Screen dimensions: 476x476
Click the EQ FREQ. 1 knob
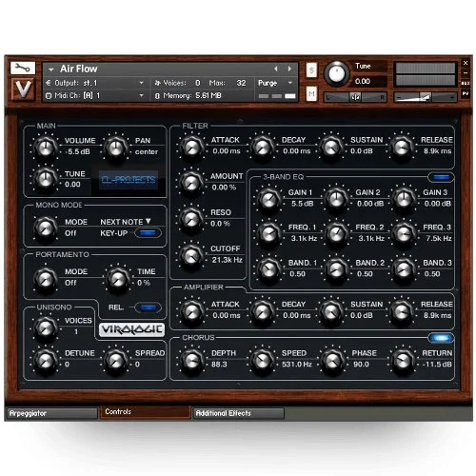(x=268, y=233)
